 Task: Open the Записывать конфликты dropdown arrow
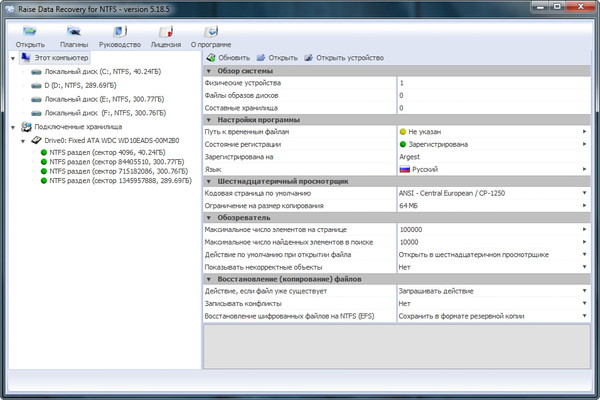[584, 303]
